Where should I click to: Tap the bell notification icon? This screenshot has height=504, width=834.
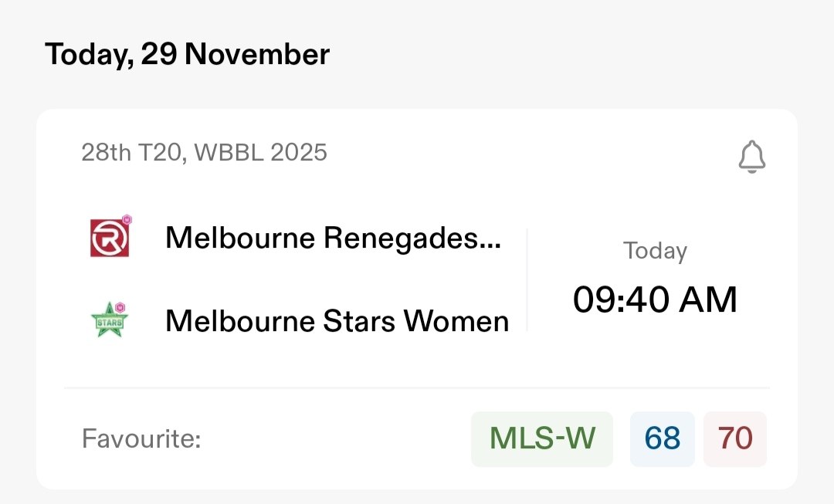[751, 157]
